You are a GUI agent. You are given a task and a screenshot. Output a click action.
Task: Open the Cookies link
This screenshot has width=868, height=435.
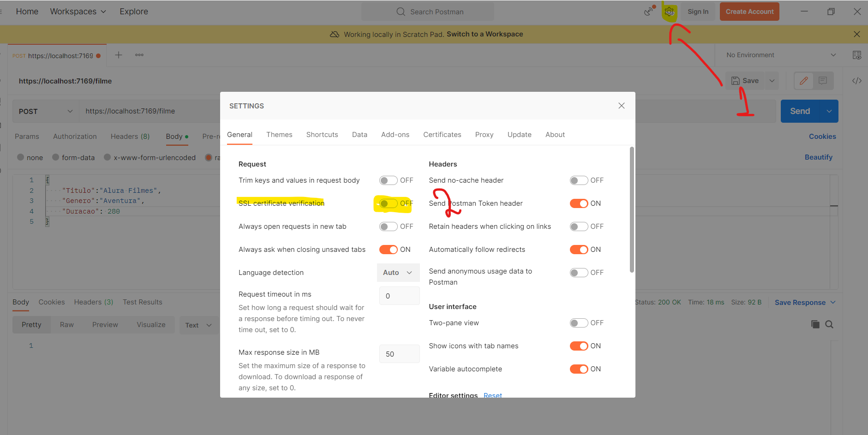coord(822,137)
